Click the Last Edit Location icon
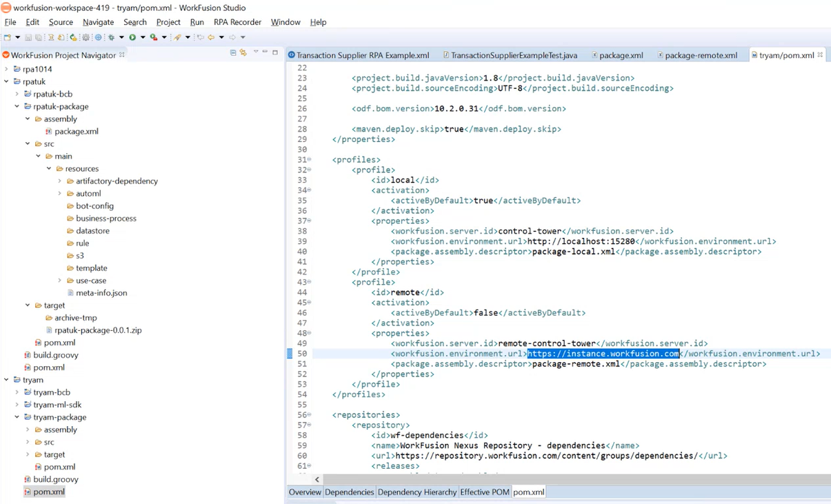The height and width of the screenshot is (504, 831). click(x=200, y=37)
